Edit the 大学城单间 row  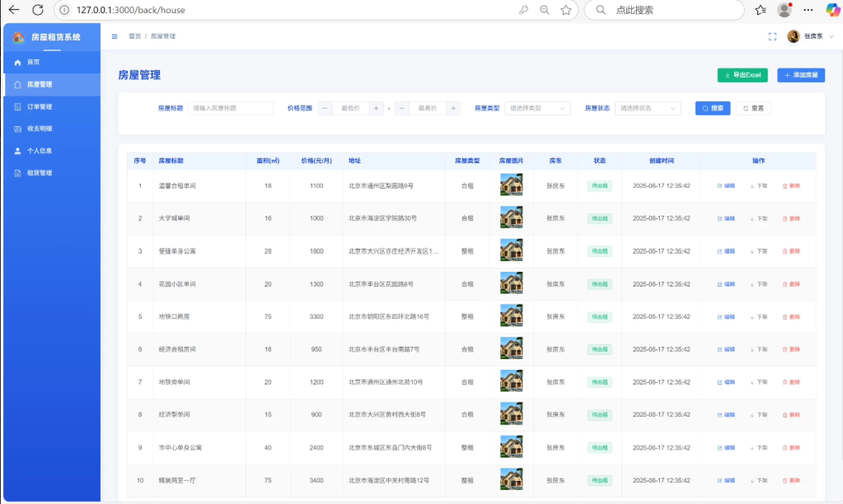pyautogui.click(x=726, y=219)
